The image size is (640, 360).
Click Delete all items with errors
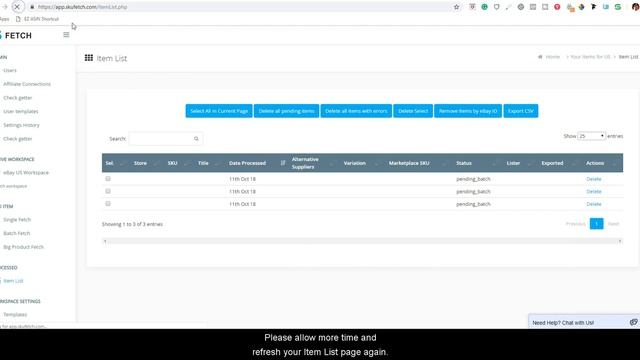pos(356,111)
